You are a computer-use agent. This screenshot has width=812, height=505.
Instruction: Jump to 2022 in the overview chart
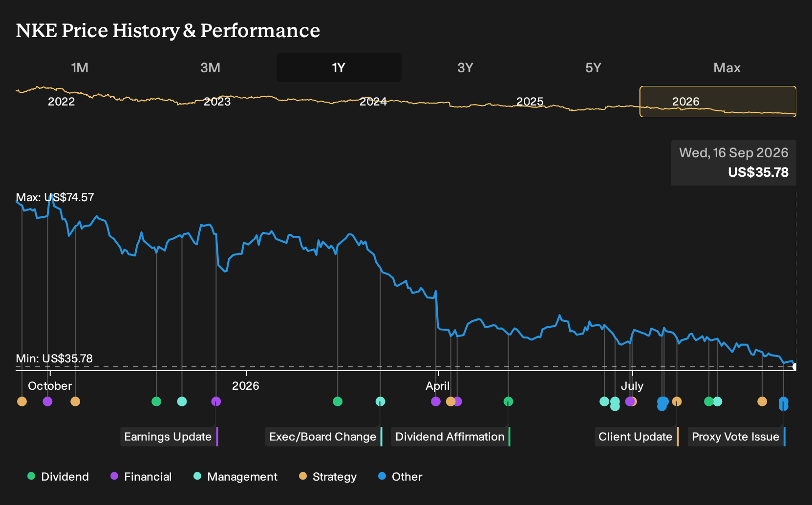point(61,102)
